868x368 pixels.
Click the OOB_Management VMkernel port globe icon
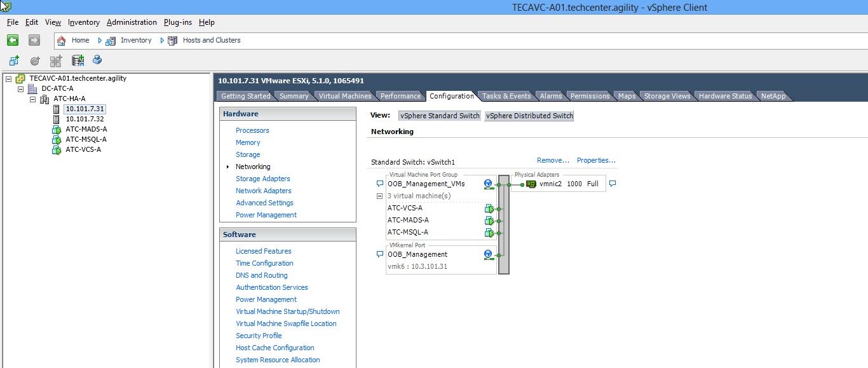click(488, 255)
